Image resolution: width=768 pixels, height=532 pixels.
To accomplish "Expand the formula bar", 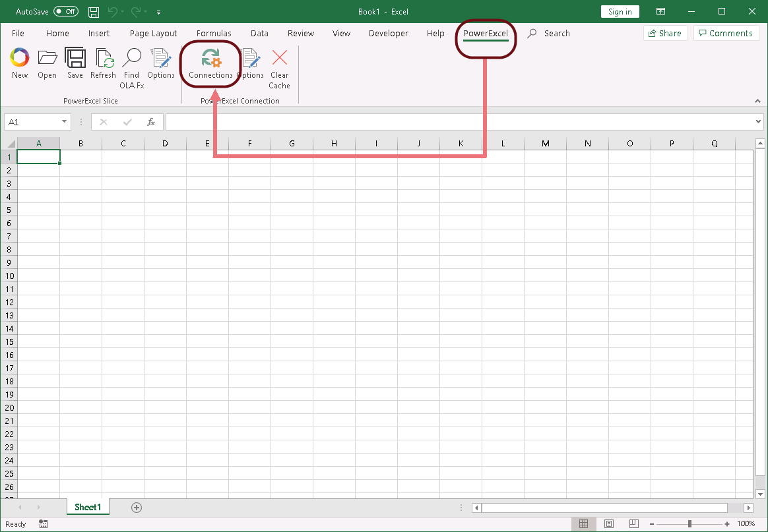I will [x=758, y=121].
